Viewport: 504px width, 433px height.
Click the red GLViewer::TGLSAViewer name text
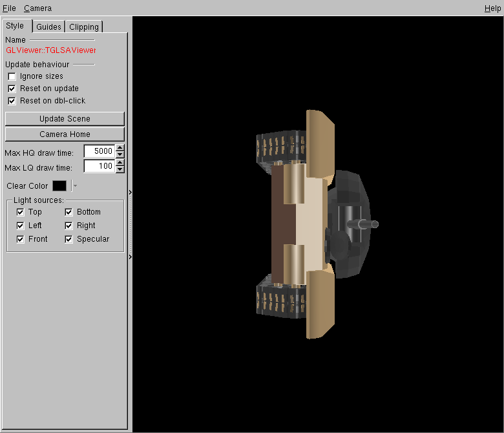point(51,50)
